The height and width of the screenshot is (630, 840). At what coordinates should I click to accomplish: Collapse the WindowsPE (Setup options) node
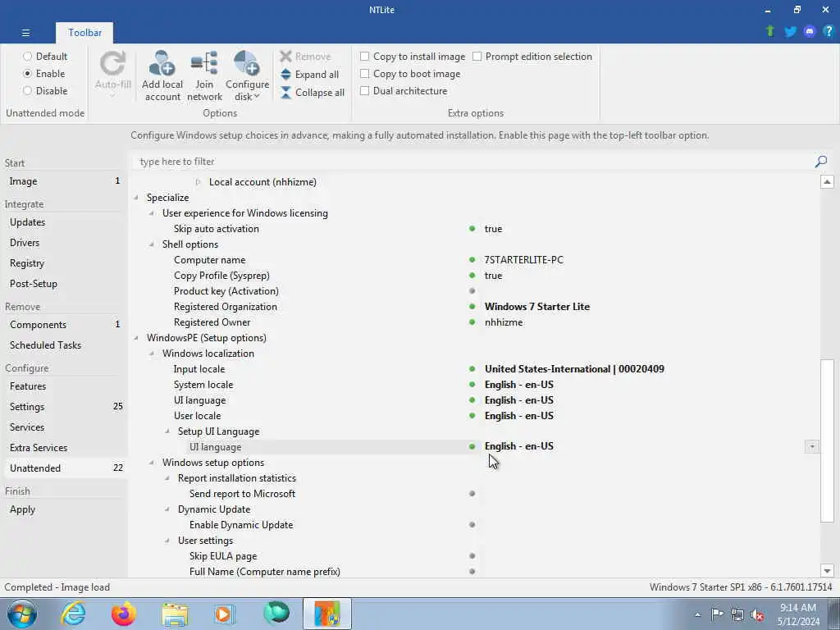pyautogui.click(x=136, y=338)
